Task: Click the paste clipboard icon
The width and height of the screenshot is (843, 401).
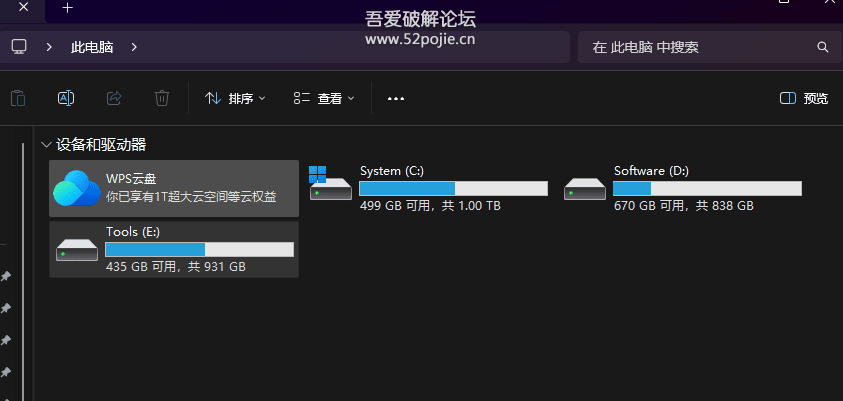Action: [17, 98]
